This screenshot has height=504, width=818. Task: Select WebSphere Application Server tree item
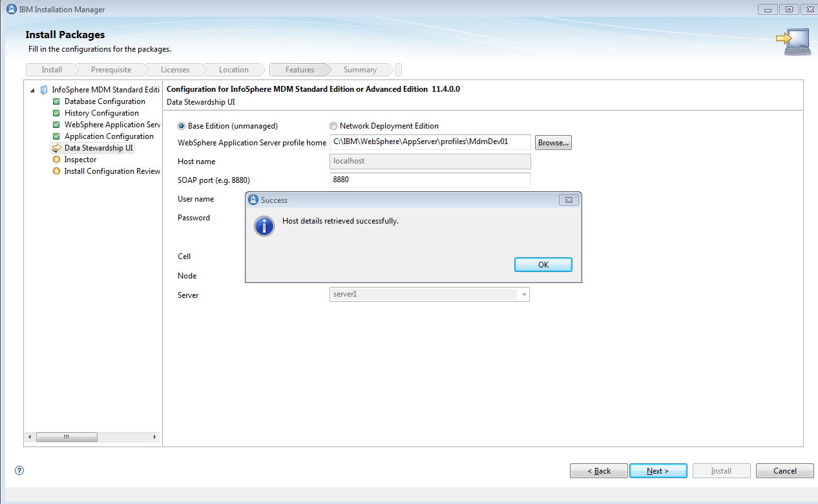pyautogui.click(x=112, y=125)
